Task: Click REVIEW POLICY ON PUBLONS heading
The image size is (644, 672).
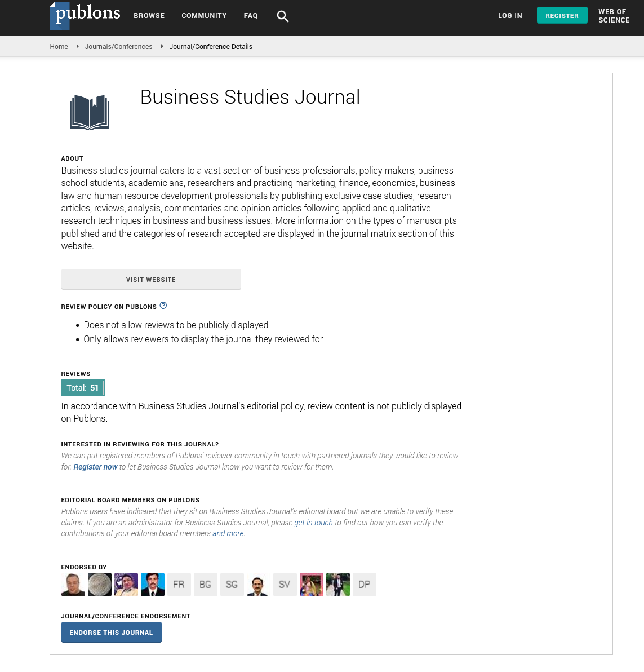Action: pyautogui.click(x=109, y=307)
